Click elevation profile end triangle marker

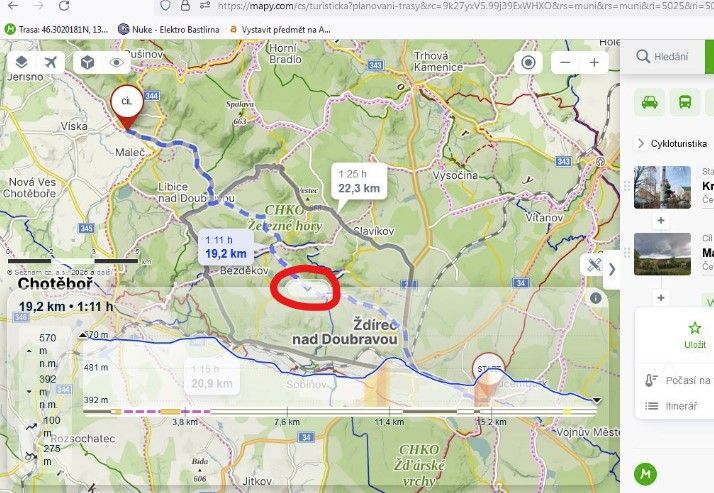[596, 400]
